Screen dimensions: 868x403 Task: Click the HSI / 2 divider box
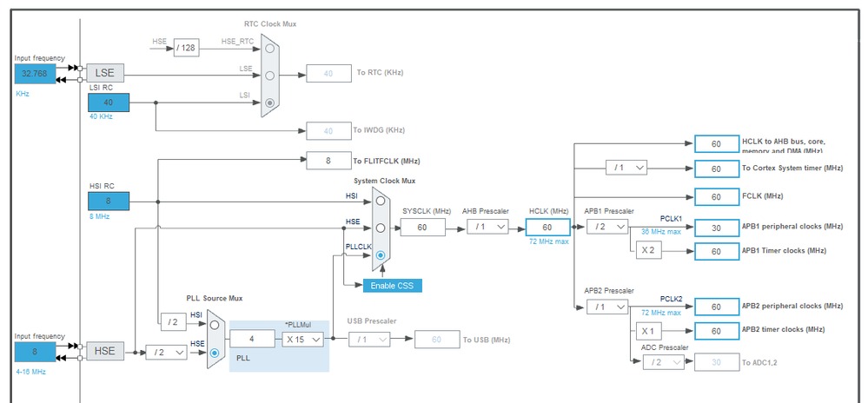174,322
